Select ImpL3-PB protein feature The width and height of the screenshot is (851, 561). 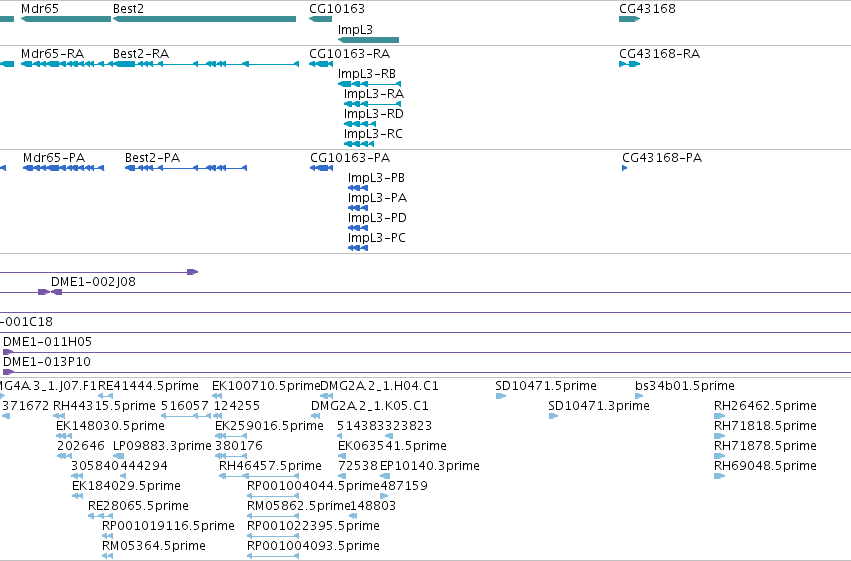pyautogui.click(x=358, y=188)
